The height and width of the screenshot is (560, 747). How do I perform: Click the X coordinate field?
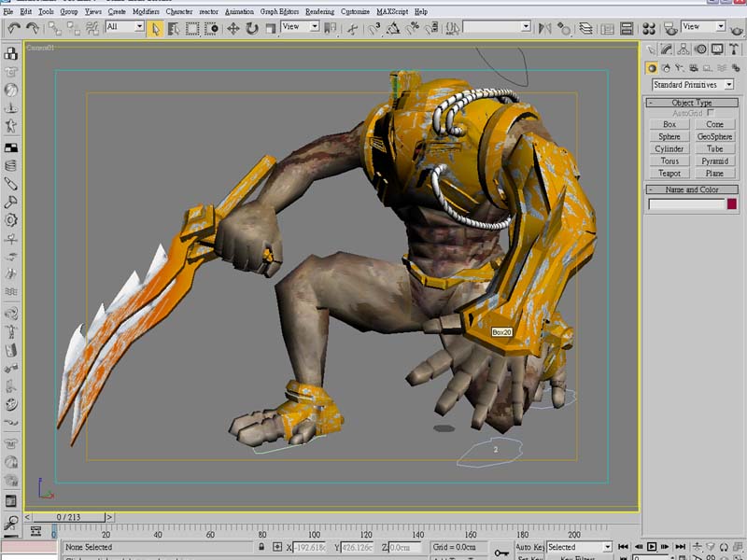pos(310,548)
